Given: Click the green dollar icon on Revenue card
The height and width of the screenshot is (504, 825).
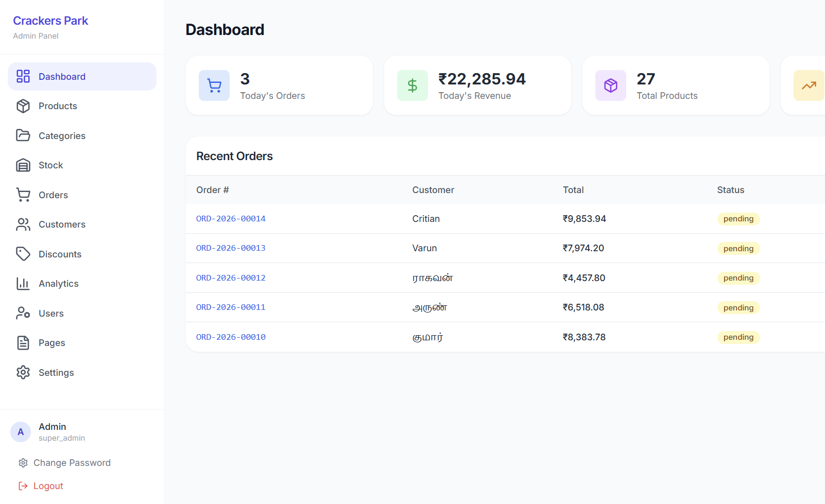Looking at the screenshot, I should [413, 85].
